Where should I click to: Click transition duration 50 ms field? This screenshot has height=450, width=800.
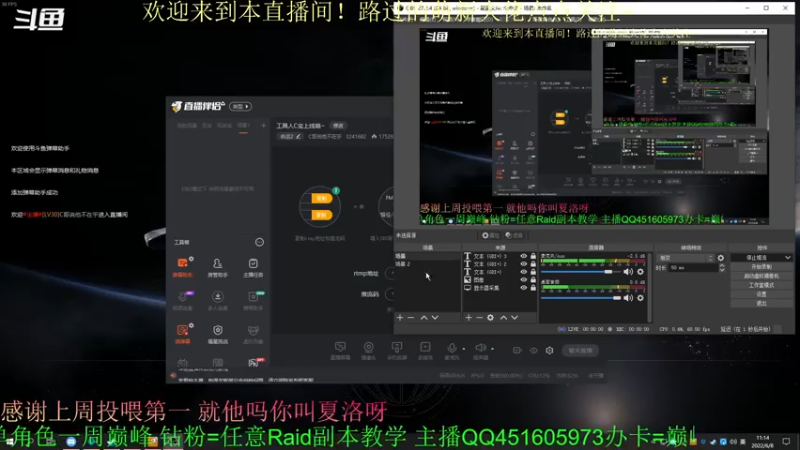(693, 268)
